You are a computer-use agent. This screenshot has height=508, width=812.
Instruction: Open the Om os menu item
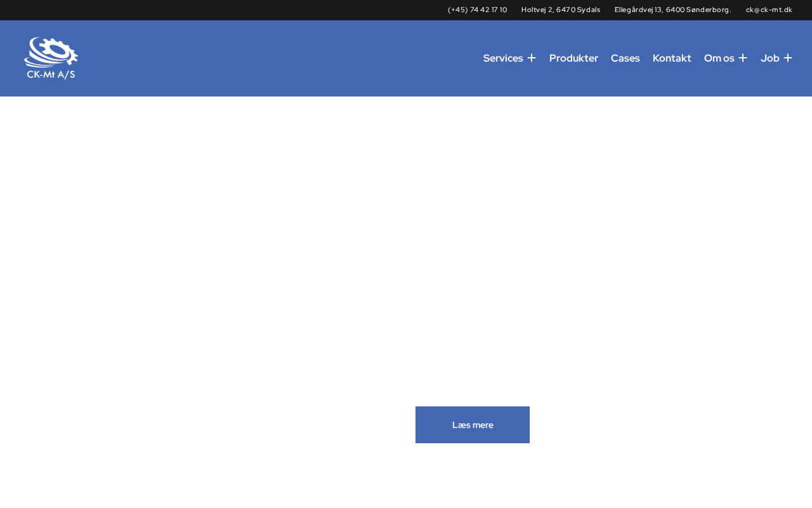tap(719, 58)
